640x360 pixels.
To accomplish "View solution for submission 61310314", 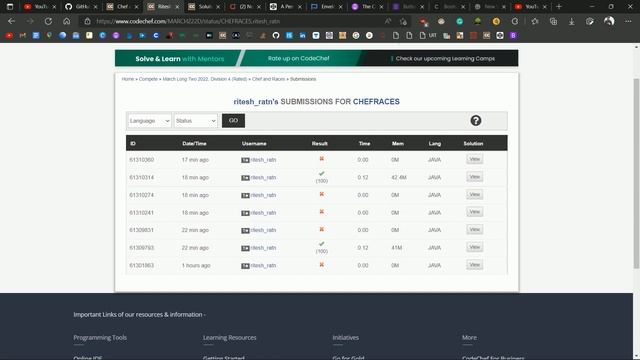I will pyautogui.click(x=474, y=177).
